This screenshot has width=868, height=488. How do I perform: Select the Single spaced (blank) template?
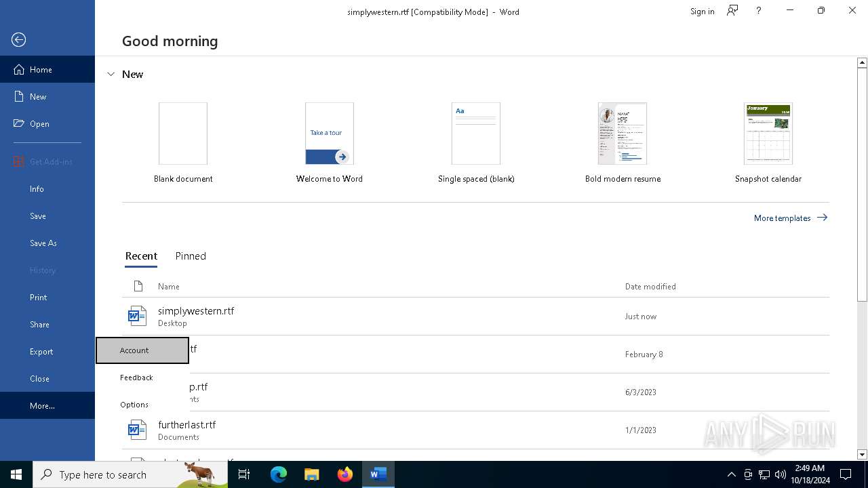476,134
